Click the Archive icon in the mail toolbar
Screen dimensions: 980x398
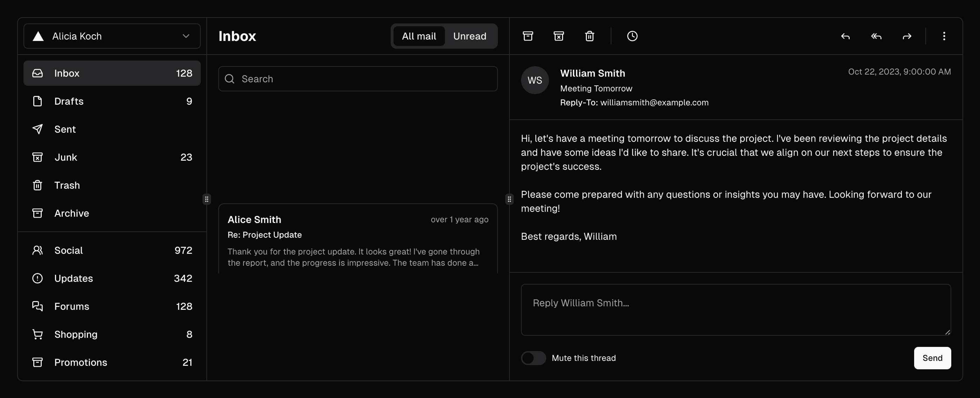[x=528, y=36]
